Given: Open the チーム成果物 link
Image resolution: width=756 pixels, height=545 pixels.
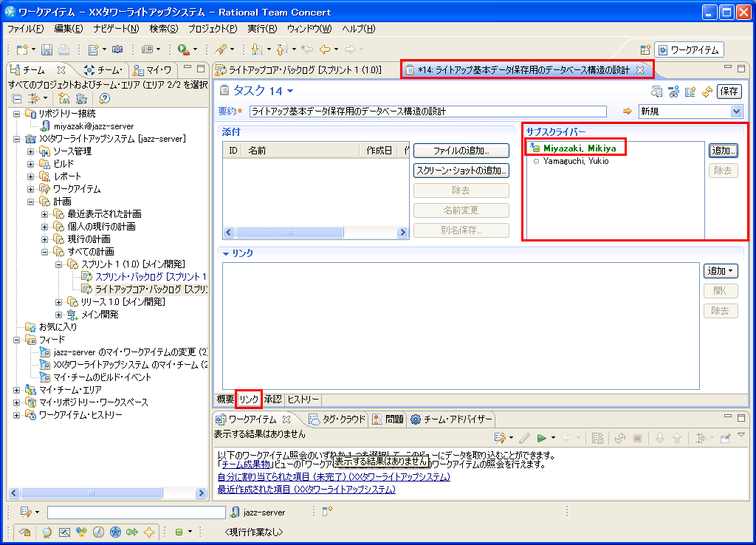Looking at the screenshot, I should point(247,465).
